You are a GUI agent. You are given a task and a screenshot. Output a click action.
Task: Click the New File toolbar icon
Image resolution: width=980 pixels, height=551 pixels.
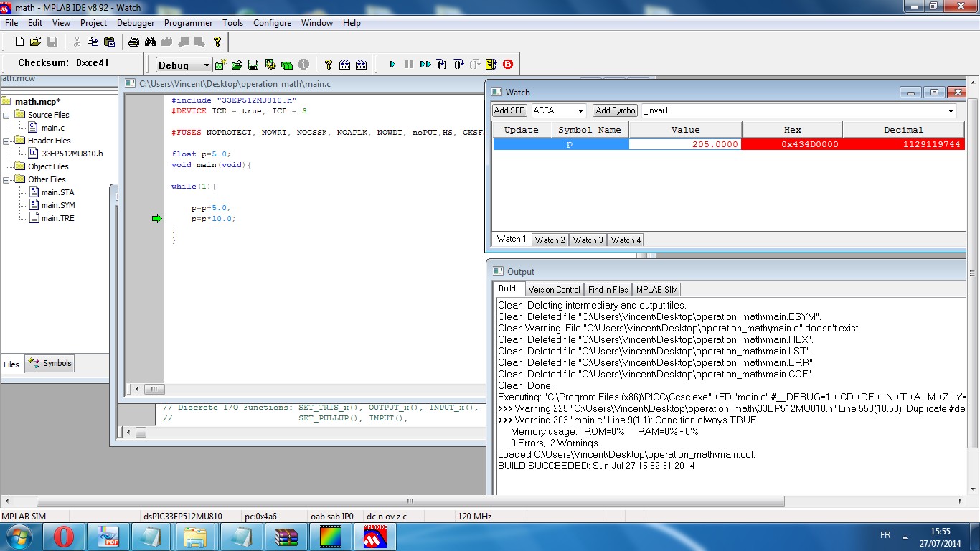19,42
